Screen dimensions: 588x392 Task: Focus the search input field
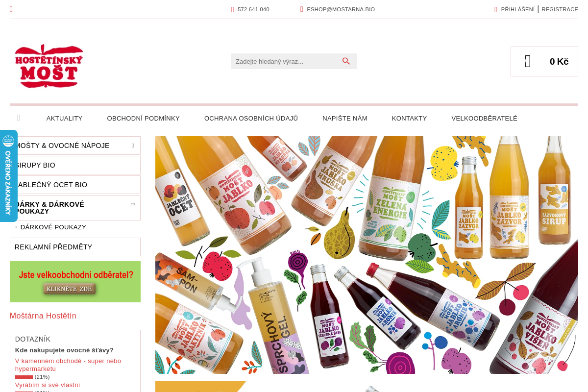point(286,61)
